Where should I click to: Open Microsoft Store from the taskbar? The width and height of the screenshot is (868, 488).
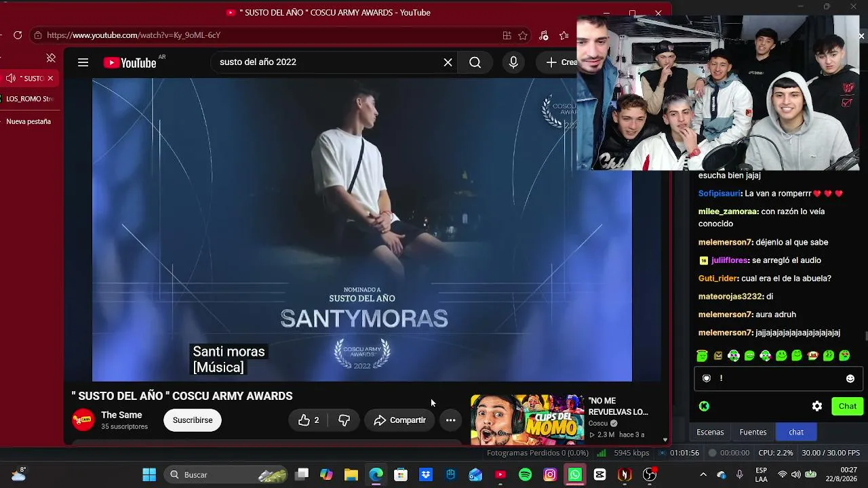[x=401, y=474]
